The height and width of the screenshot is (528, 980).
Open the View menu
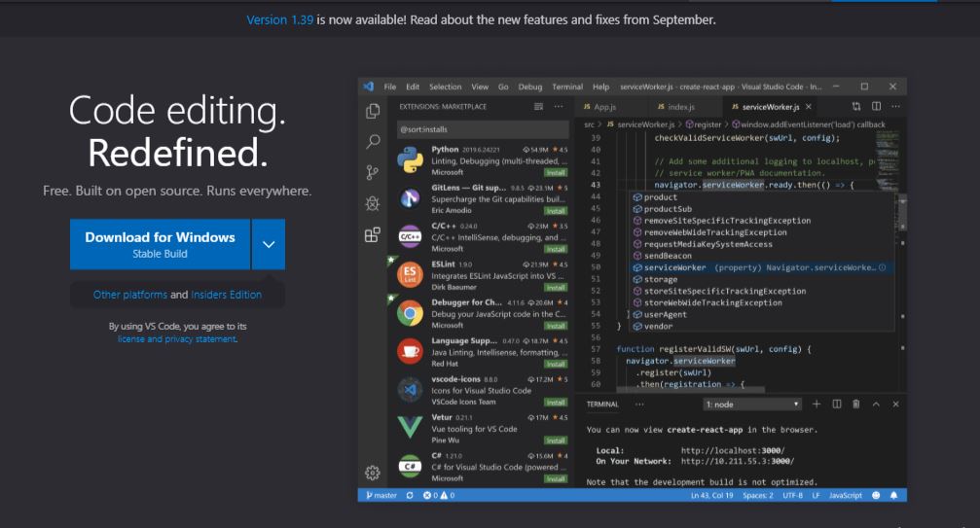[480, 87]
